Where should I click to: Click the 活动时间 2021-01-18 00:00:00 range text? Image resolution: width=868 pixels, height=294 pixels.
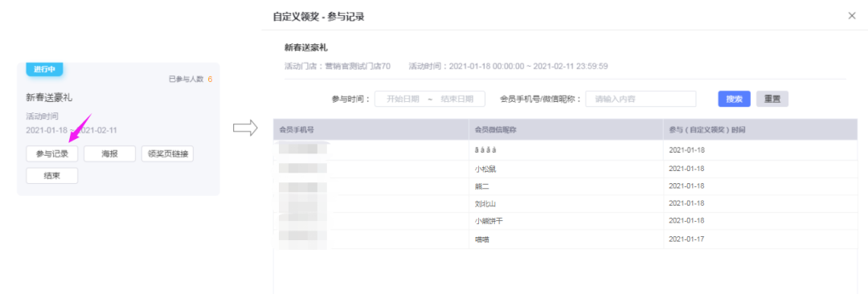pyautogui.click(x=508, y=67)
